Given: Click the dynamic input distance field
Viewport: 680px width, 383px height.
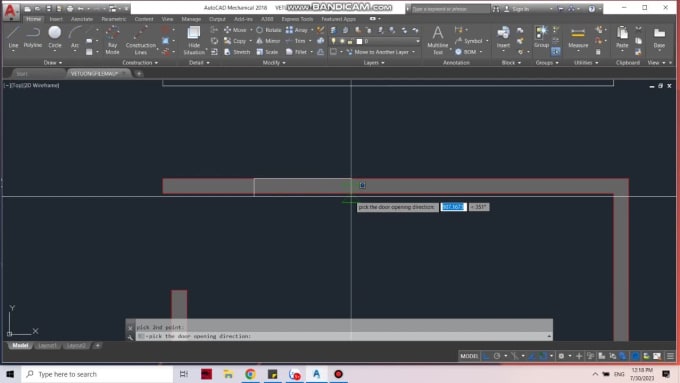Looking at the screenshot, I should click(x=453, y=207).
